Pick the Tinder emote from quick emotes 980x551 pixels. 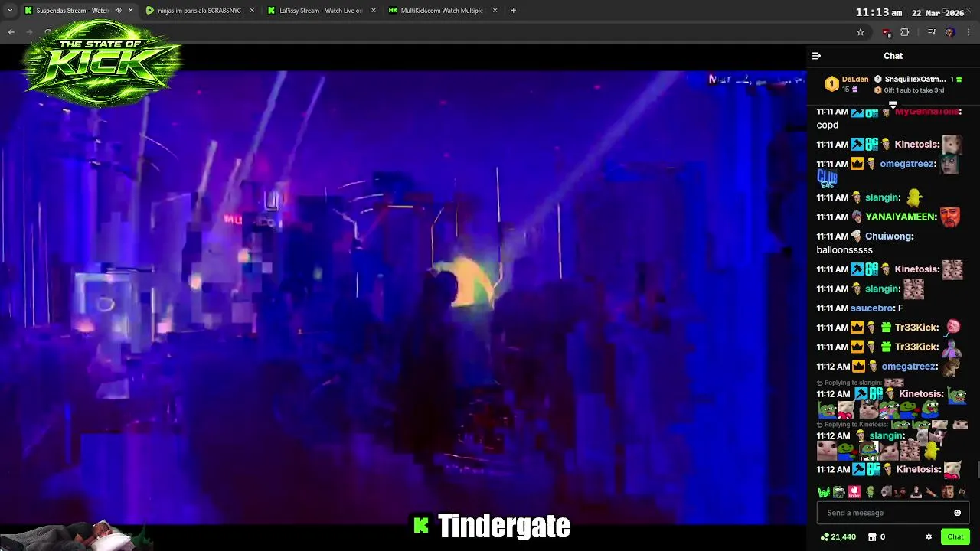click(854, 492)
